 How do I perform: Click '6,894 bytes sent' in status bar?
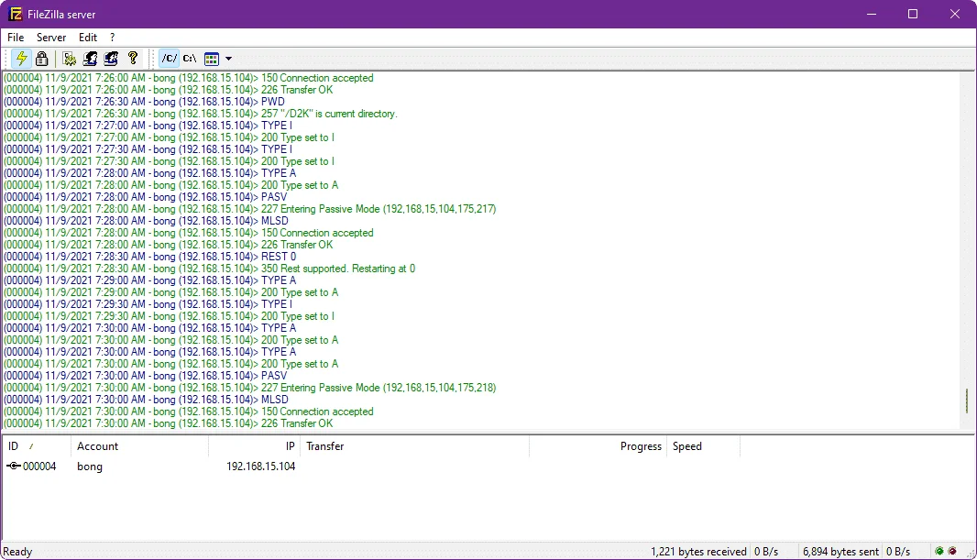tap(840, 552)
